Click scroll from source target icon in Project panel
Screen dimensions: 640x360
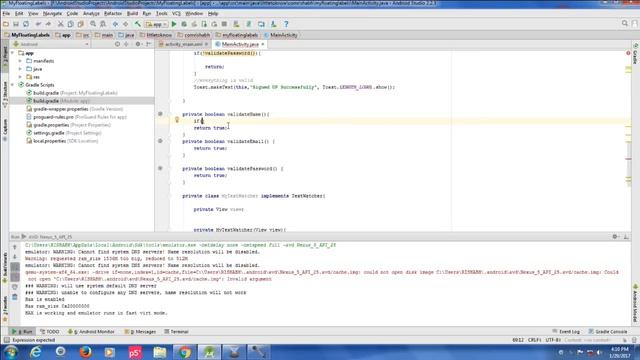pos(118,44)
